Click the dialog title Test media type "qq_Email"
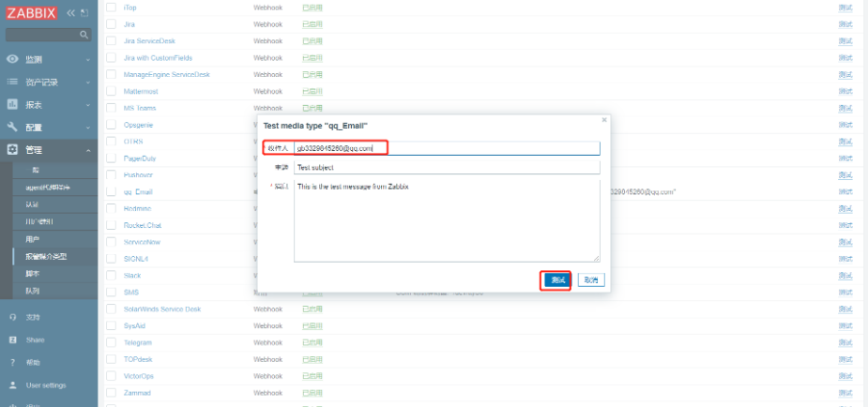This screenshot has width=868, height=407. click(x=315, y=126)
